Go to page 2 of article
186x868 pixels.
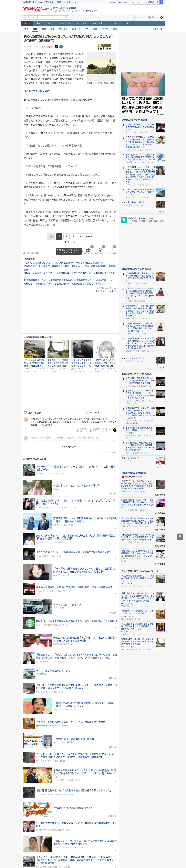point(66,237)
